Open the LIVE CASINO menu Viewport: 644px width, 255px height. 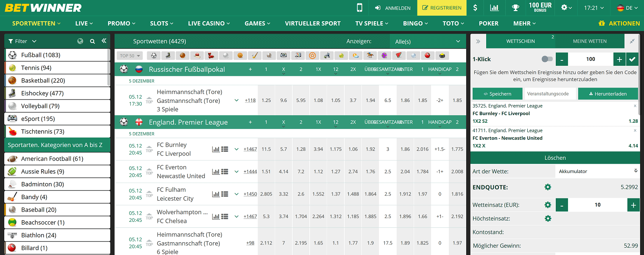tap(209, 23)
